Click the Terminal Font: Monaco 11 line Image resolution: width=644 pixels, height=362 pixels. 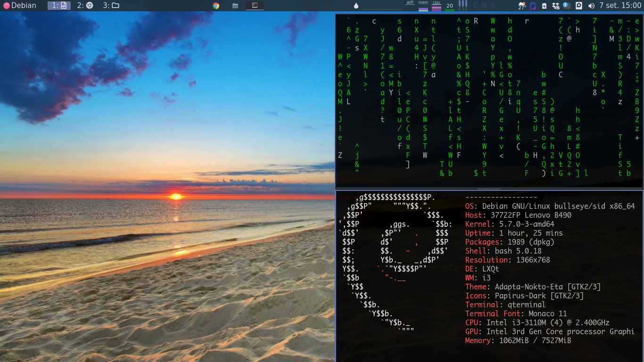click(516, 313)
